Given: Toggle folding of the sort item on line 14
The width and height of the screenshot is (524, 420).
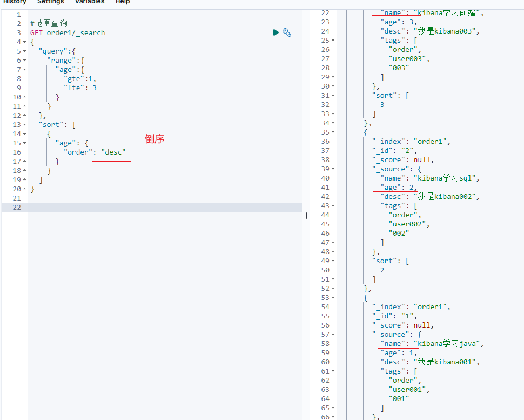Looking at the screenshot, I should 24,134.
